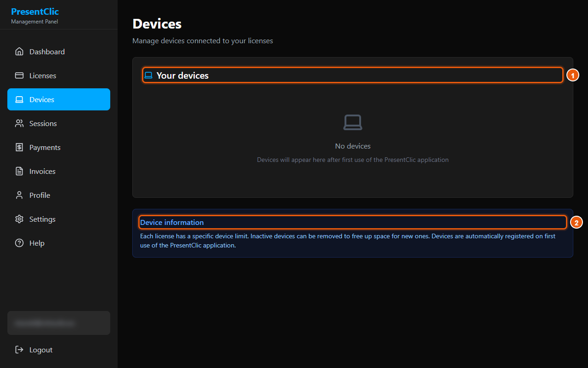588x368 pixels.
Task: Click the Devices laptop icon in sidebar
Action: [19, 99]
